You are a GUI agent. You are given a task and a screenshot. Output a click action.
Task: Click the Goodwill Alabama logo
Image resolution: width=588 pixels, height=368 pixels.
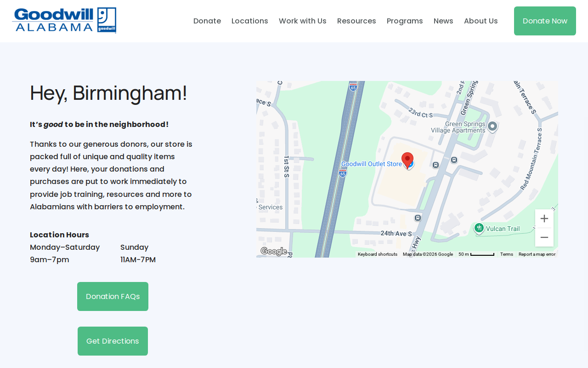(x=64, y=20)
